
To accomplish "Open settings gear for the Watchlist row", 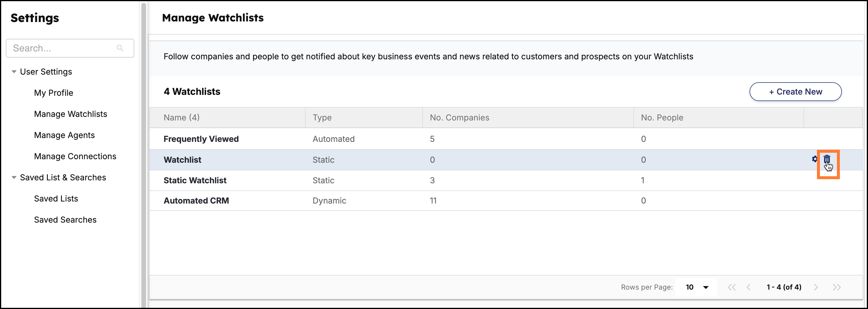I will 814,159.
